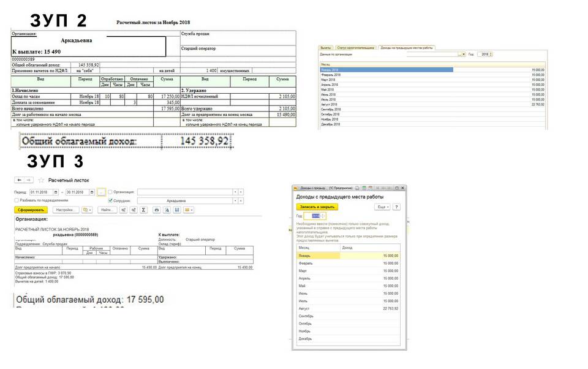Click the save (diskette) icon
The width and height of the screenshot is (588, 369).
click(x=177, y=210)
